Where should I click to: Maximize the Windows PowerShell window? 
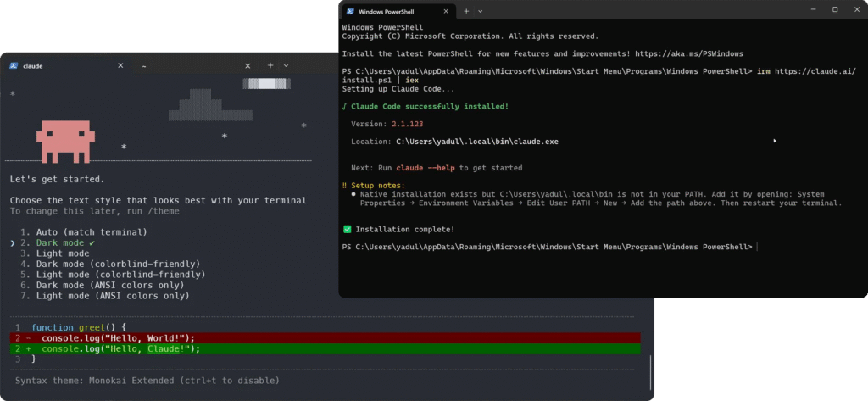click(x=835, y=9)
